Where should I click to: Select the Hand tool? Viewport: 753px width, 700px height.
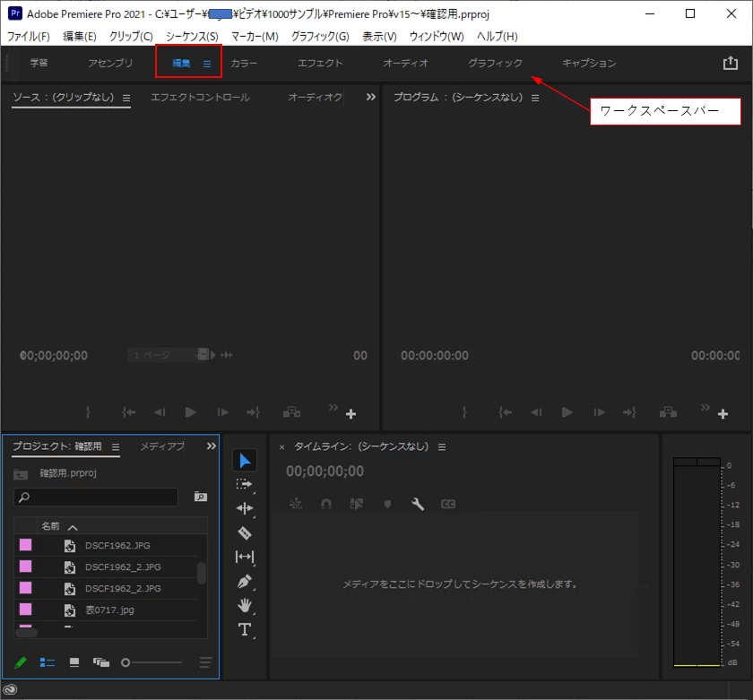[x=245, y=605]
